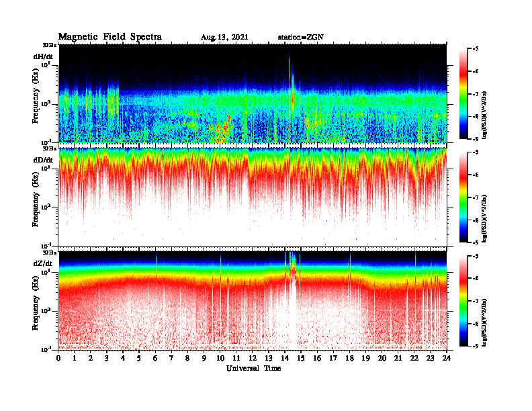Viewport: 532px width, 411px height.
Task: Click the -9 value on dZ/dt color scale
Action: pos(474,346)
